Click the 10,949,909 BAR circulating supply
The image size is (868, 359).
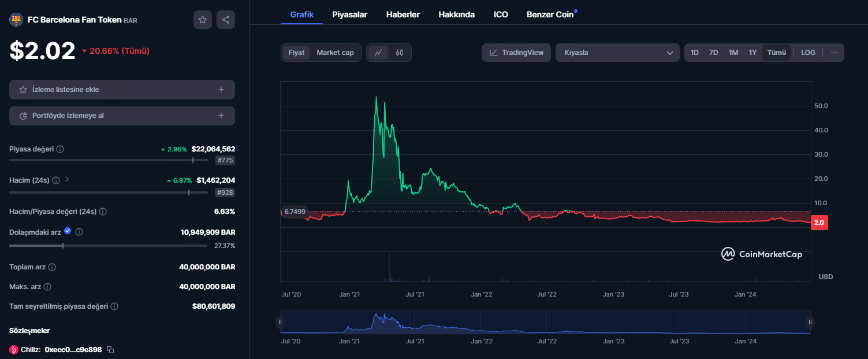pyautogui.click(x=208, y=232)
